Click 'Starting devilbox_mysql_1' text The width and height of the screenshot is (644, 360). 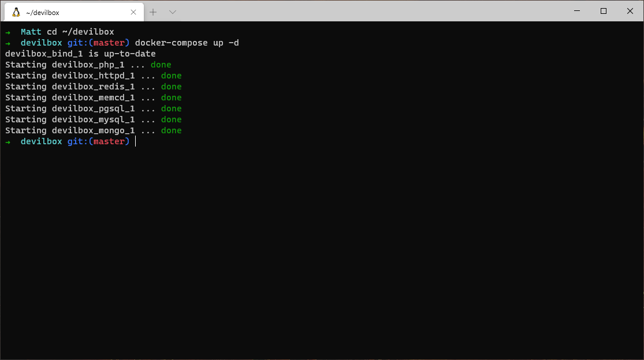coord(70,120)
